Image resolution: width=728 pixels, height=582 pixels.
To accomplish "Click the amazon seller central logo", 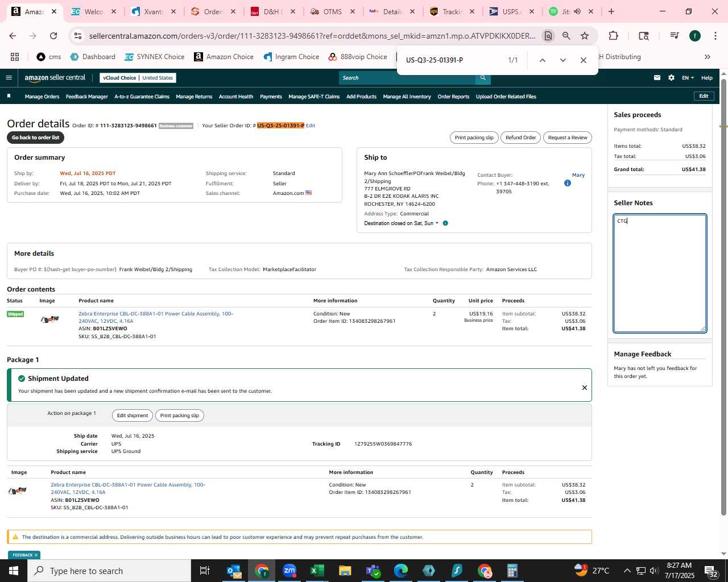I will 55,78.
